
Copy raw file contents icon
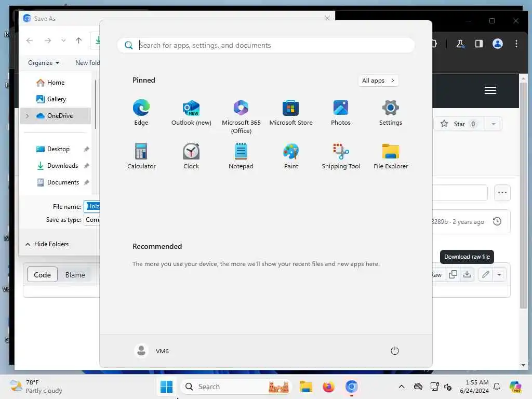click(x=453, y=274)
